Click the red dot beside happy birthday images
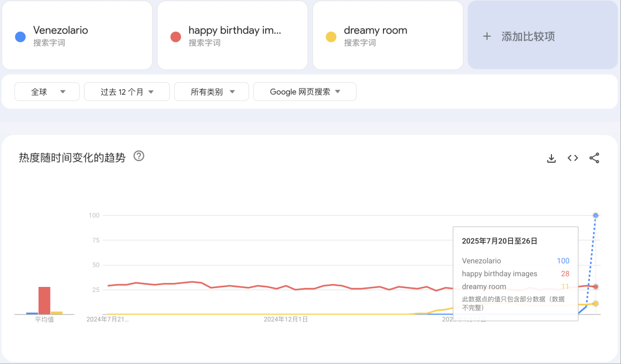The height and width of the screenshot is (364, 621). 177,36
